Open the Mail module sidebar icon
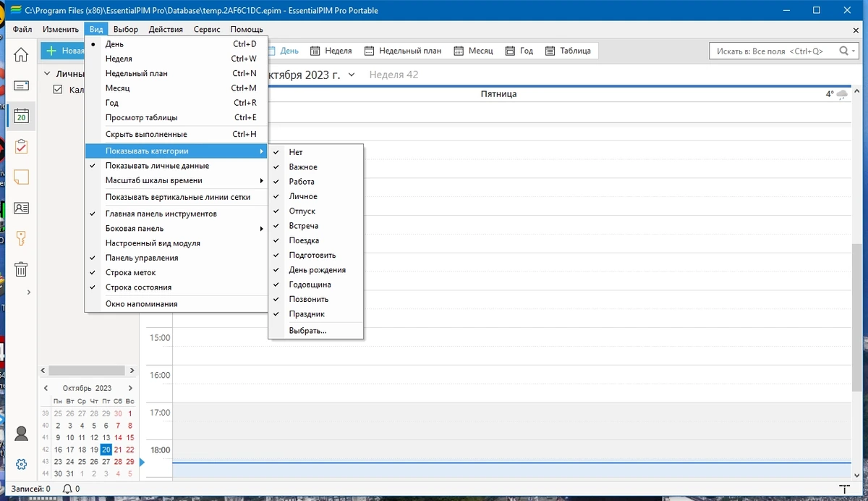The height and width of the screenshot is (501, 868). [22, 85]
